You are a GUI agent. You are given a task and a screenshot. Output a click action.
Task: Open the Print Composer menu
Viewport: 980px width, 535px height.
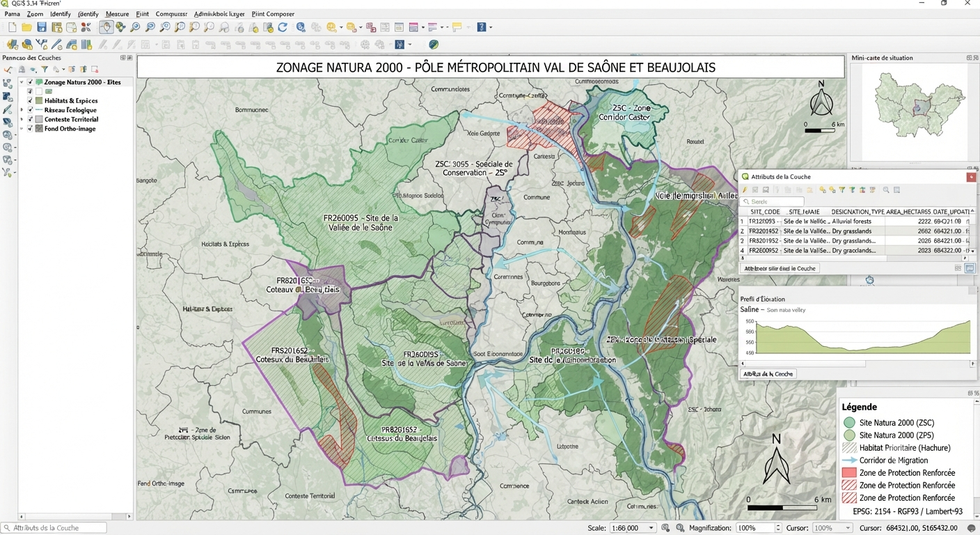click(273, 14)
